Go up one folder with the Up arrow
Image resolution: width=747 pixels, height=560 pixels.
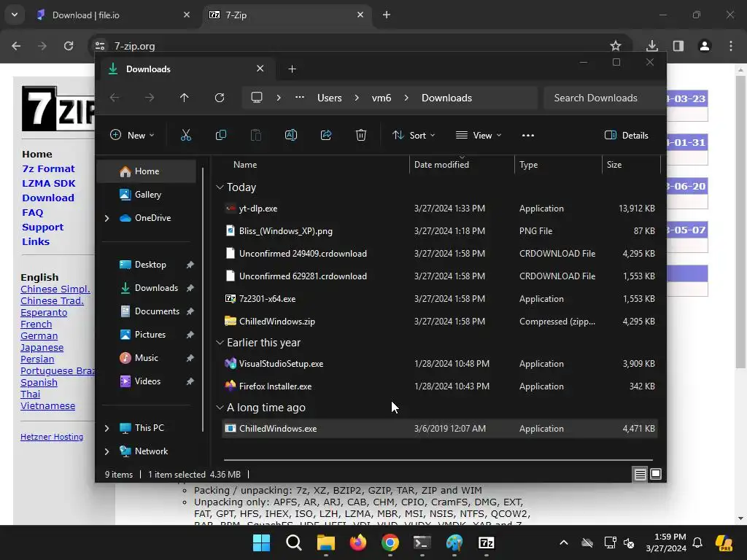click(185, 98)
